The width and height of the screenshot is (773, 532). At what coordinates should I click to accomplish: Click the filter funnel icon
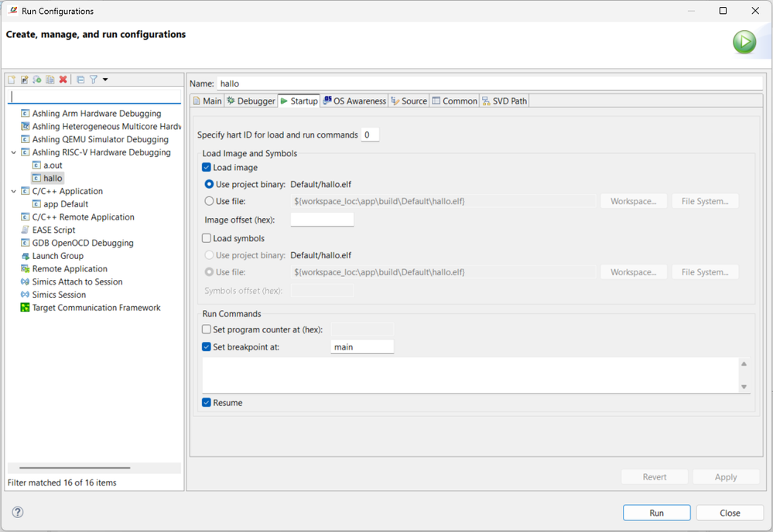coord(94,80)
